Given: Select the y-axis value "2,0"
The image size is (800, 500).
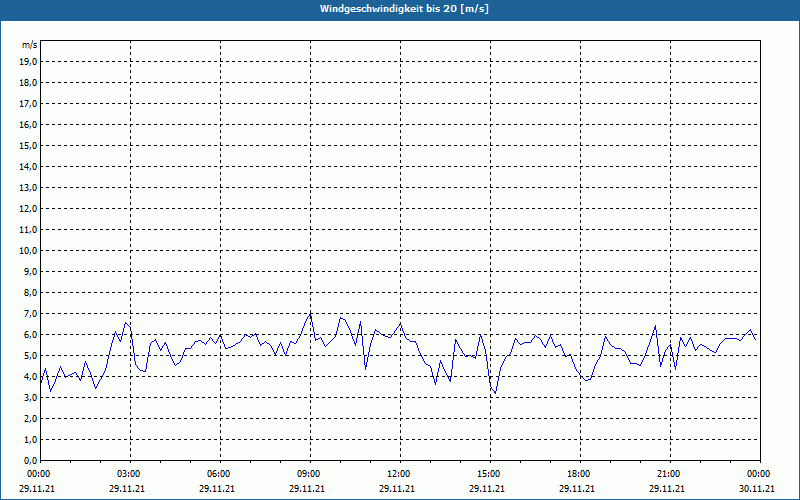Looking at the screenshot, I should [x=30, y=418].
